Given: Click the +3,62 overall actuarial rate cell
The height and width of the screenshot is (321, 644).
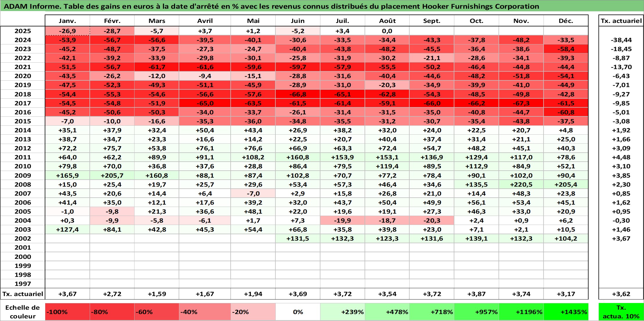Looking at the screenshot, I should (621, 294).
